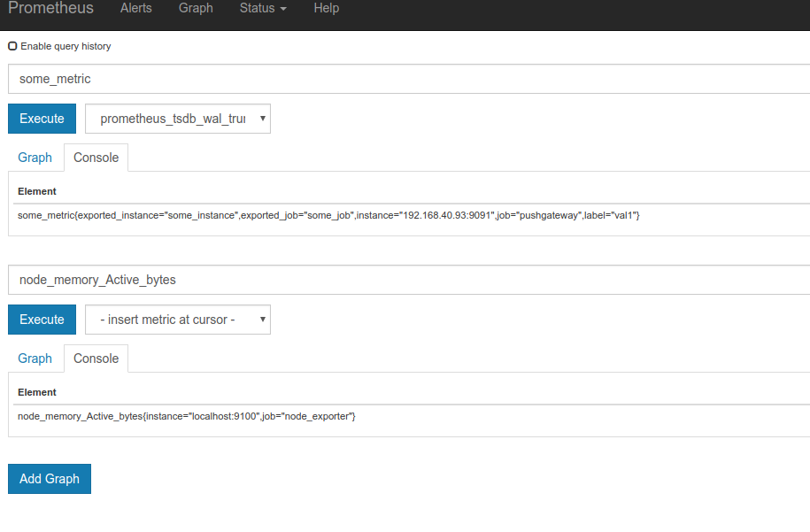Open the Prometheus home link

click(x=50, y=8)
